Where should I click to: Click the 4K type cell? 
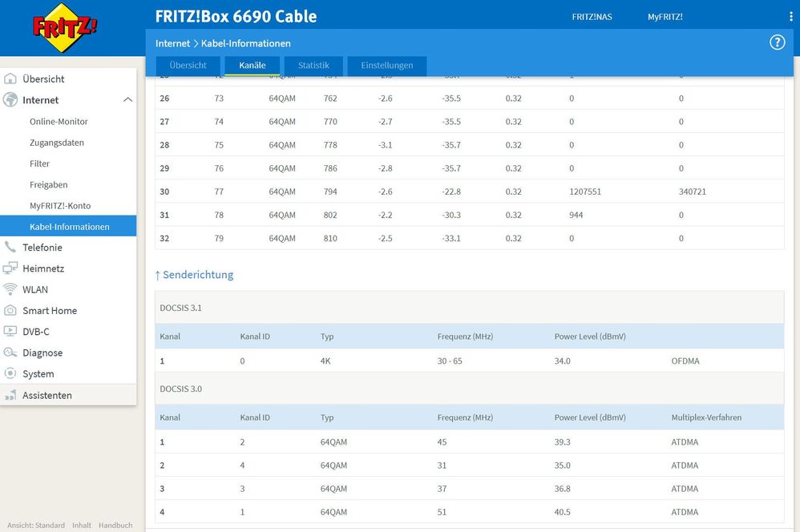[x=325, y=361]
